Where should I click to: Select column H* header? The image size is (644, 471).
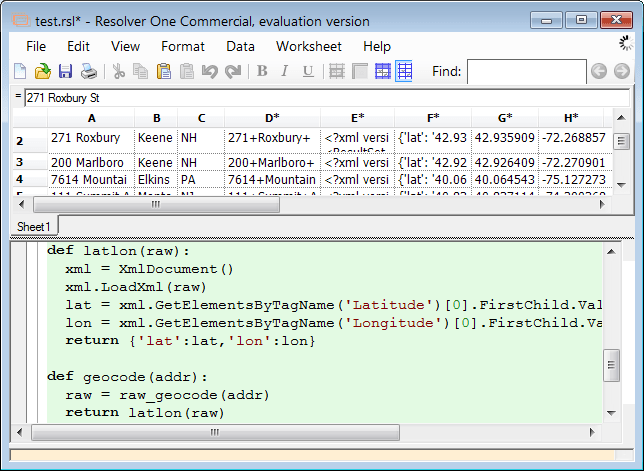coord(571,118)
